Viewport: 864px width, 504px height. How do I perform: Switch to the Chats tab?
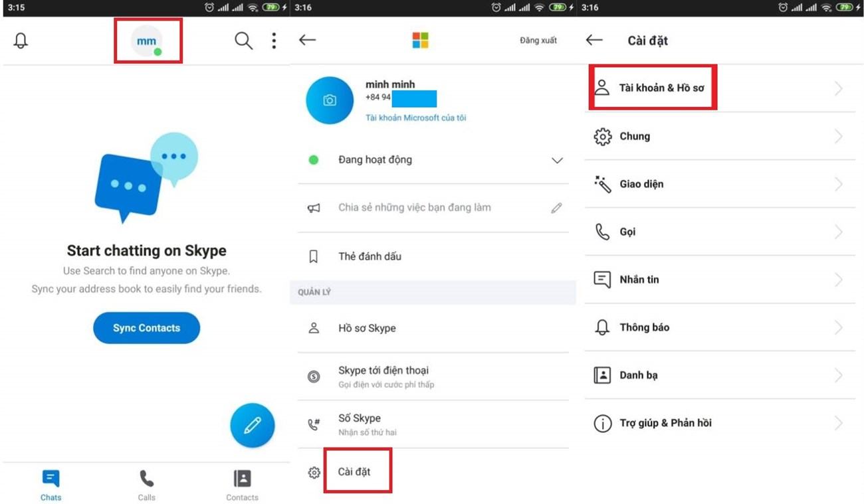[51, 485]
